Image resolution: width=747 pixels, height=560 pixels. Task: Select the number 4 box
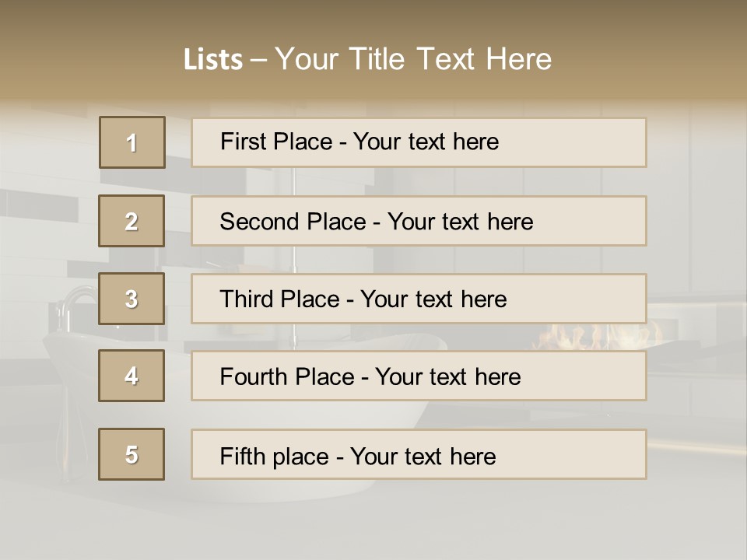point(132,376)
